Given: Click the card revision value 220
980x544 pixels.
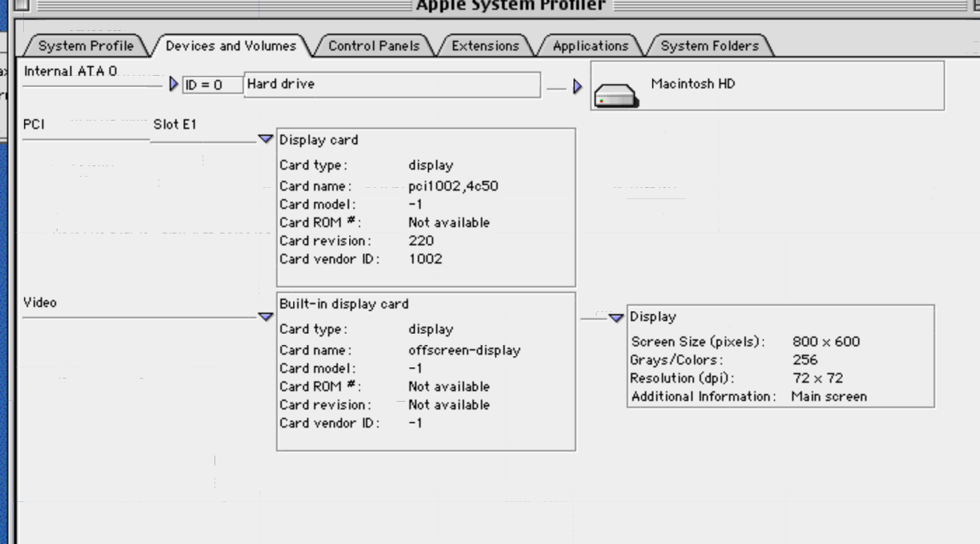Looking at the screenshot, I should 421,240.
